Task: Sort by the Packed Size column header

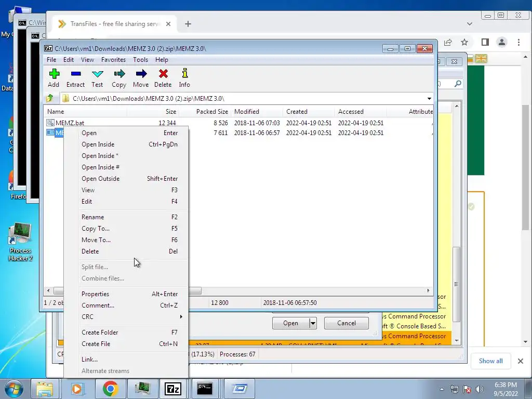Action: 206,112
